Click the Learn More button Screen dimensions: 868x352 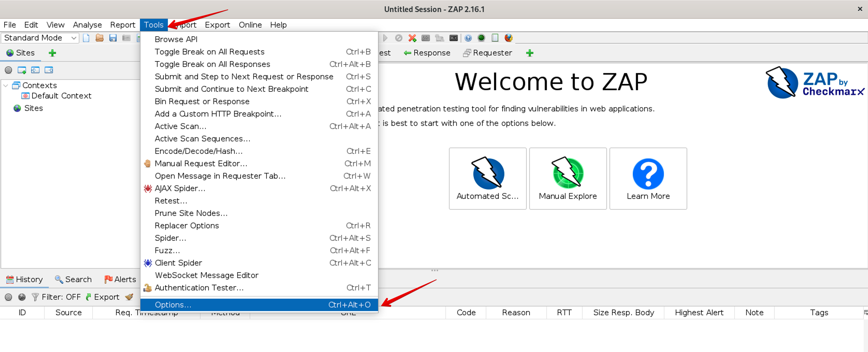648,179
